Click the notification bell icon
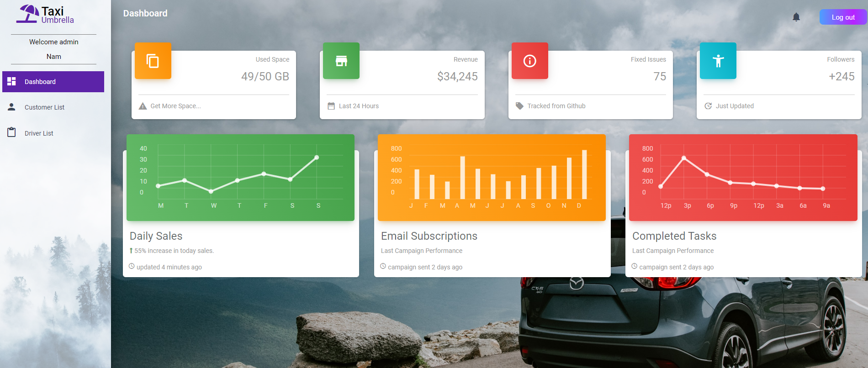Screen dimensions: 868x368 [x=796, y=17]
